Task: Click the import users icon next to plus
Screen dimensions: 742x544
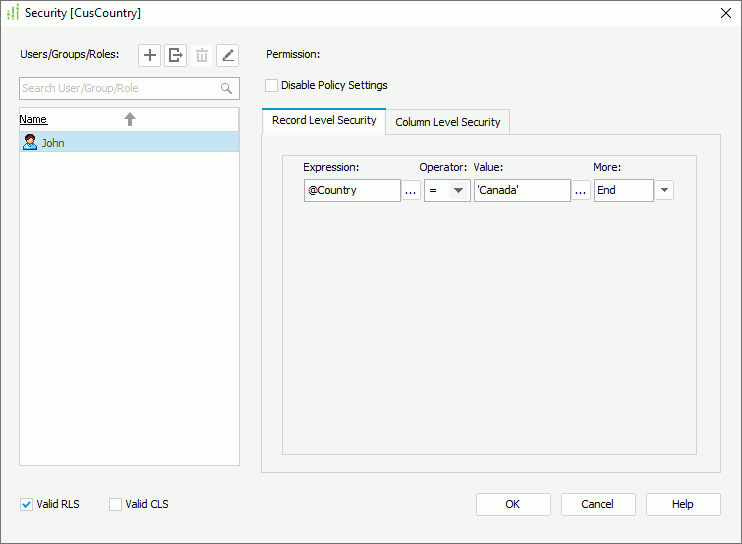Action: pos(176,55)
